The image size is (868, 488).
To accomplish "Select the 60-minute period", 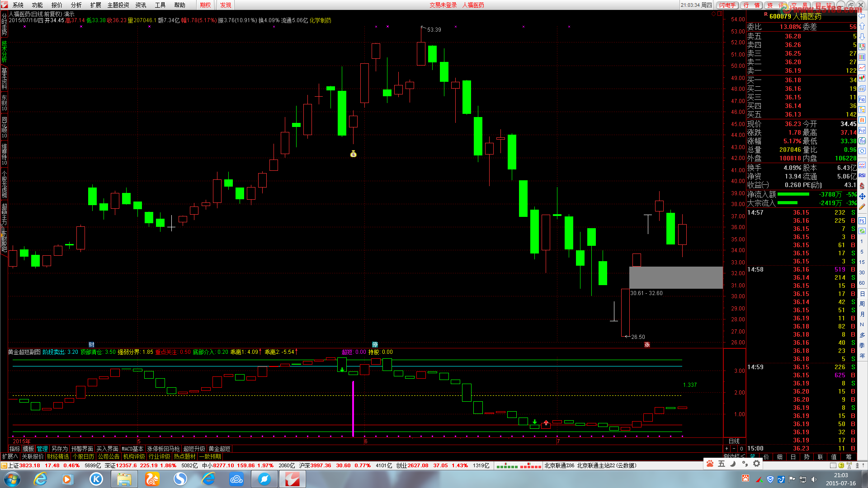I will pos(862,283).
